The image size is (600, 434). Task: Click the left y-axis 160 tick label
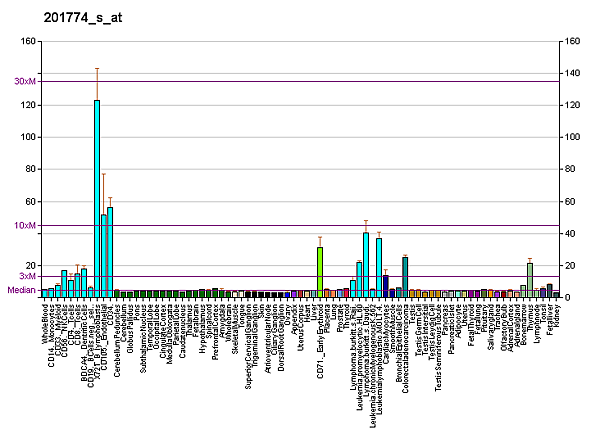tap(29, 41)
